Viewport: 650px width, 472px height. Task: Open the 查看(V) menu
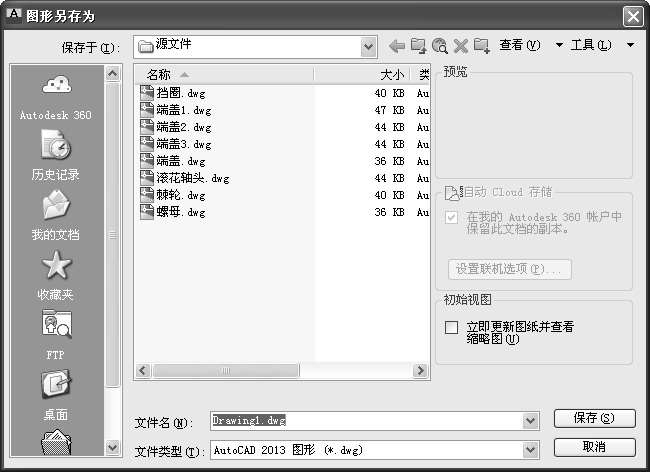tap(520, 45)
